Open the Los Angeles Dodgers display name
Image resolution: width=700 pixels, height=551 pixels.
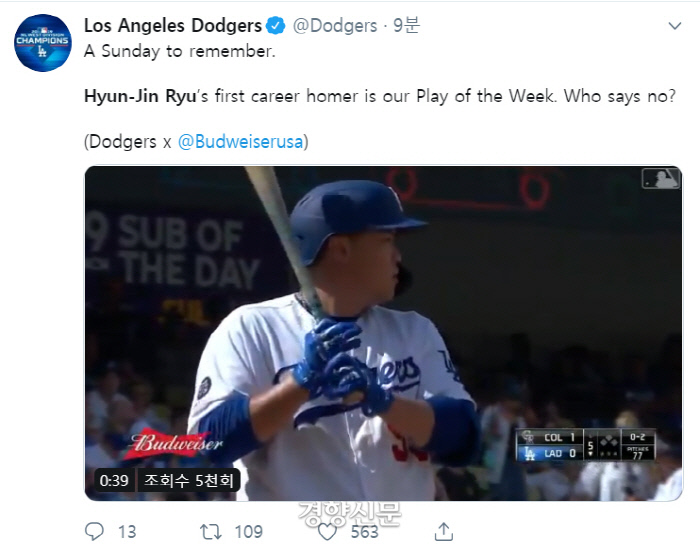tap(172, 25)
